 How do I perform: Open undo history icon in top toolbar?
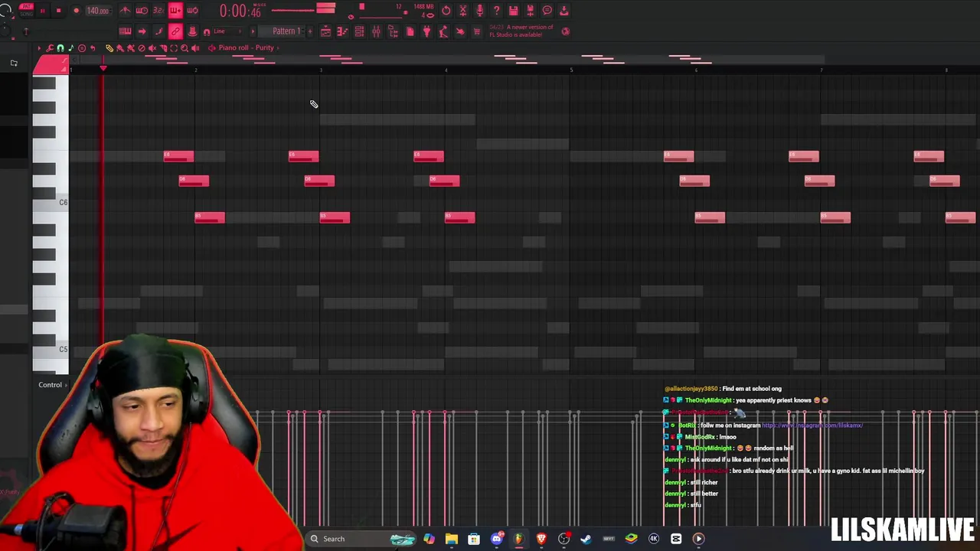pos(446,11)
